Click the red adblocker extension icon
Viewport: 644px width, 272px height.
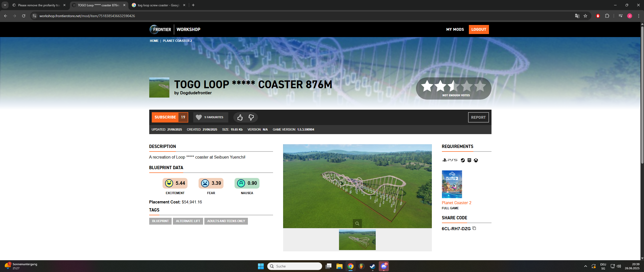click(x=598, y=16)
